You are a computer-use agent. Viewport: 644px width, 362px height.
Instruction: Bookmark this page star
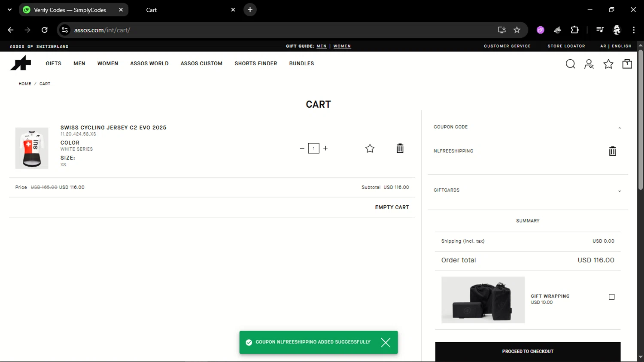pyautogui.click(x=517, y=30)
